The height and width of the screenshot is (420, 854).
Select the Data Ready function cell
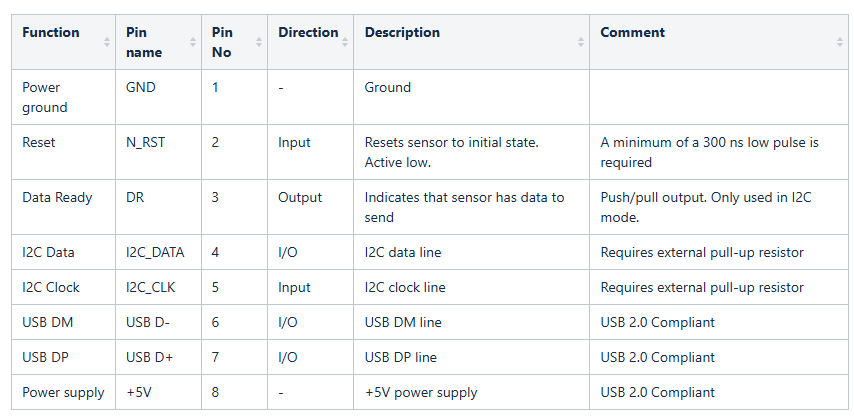pos(57,197)
